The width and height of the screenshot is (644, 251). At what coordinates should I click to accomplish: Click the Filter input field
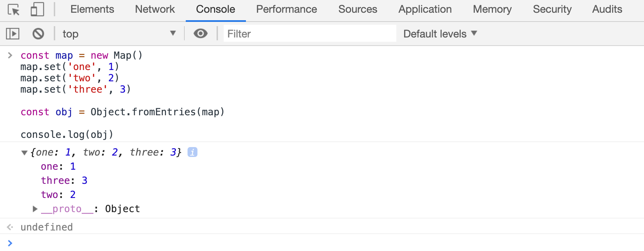click(310, 34)
